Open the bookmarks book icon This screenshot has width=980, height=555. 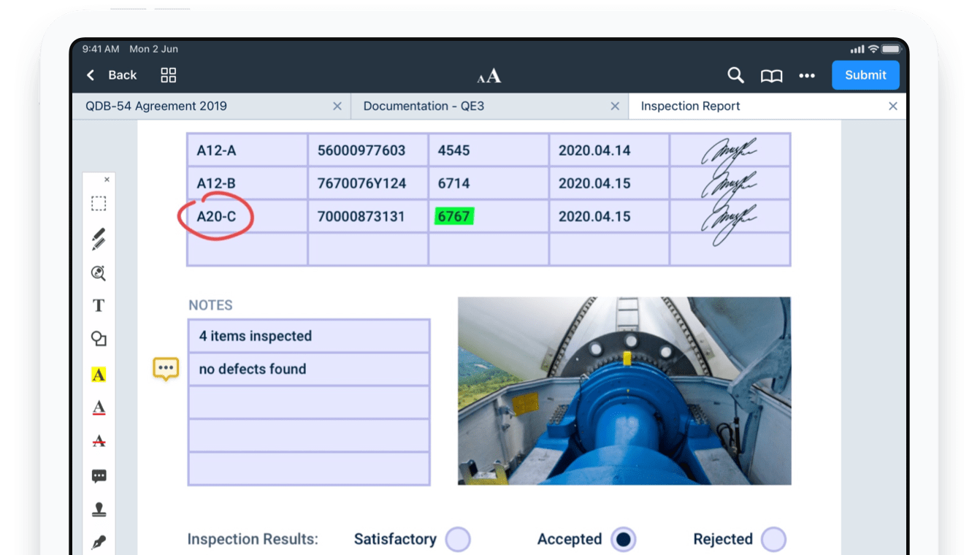point(771,76)
